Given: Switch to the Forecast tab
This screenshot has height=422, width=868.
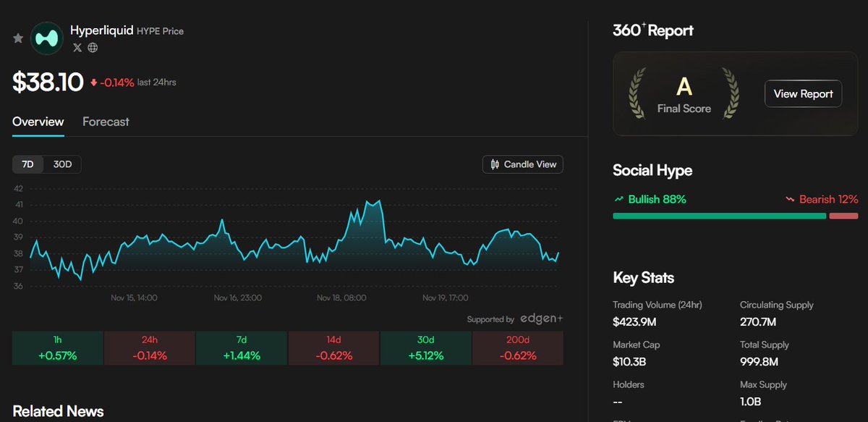Looking at the screenshot, I should (106, 122).
